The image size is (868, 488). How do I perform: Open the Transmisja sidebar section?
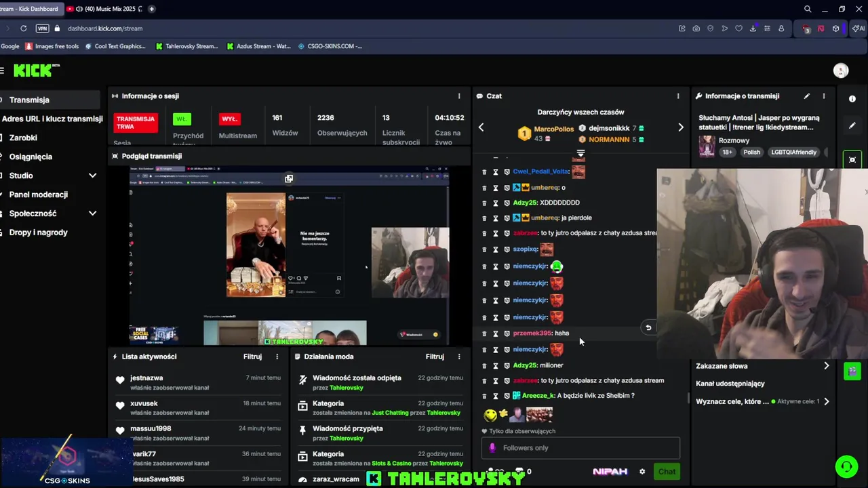pos(50,100)
